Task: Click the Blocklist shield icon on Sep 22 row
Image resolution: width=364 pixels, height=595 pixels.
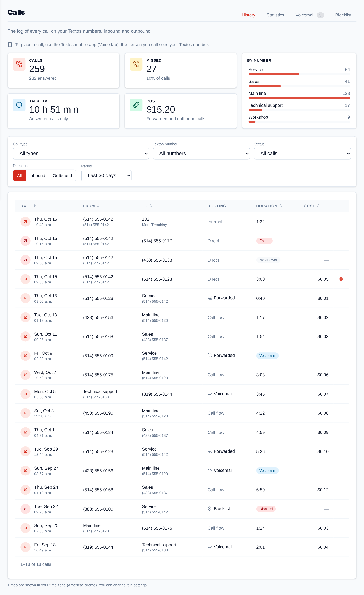Action: tap(209, 509)
